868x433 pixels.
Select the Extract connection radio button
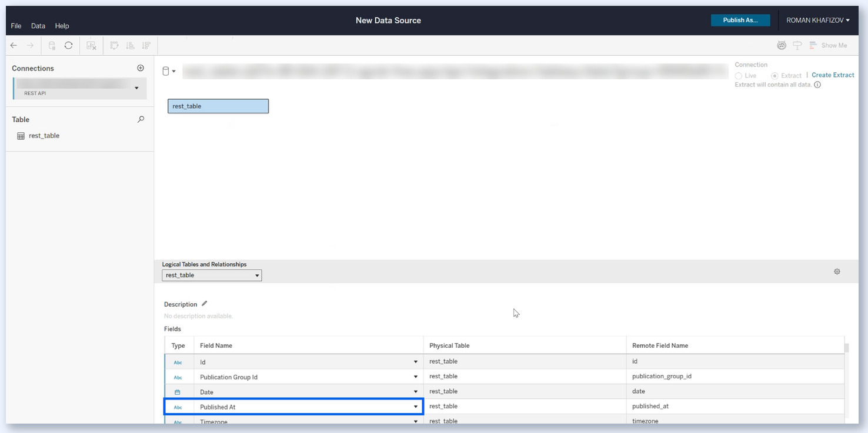774,76
